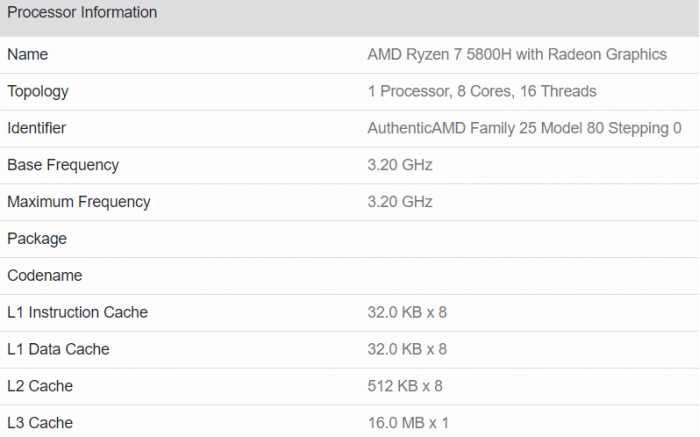Click the Processor Information header
This screenshot has width=700, height=437.
point(82,13)
